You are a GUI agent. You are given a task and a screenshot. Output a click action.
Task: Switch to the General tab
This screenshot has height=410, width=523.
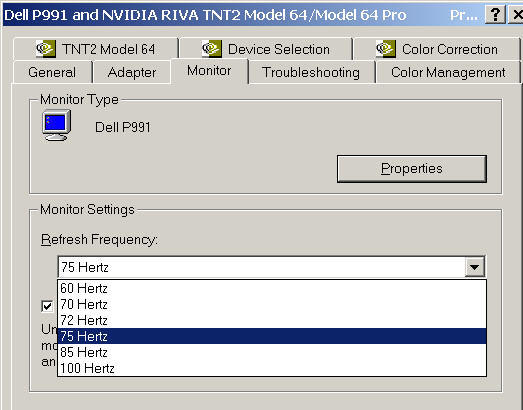tap(52, 72)
